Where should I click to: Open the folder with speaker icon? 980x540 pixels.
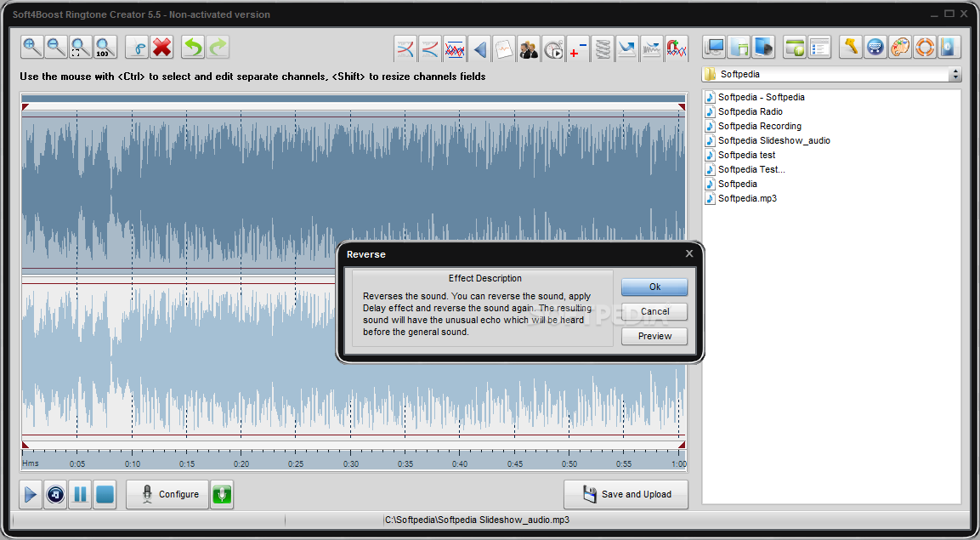pyautogui.click(x=763, y=47)
